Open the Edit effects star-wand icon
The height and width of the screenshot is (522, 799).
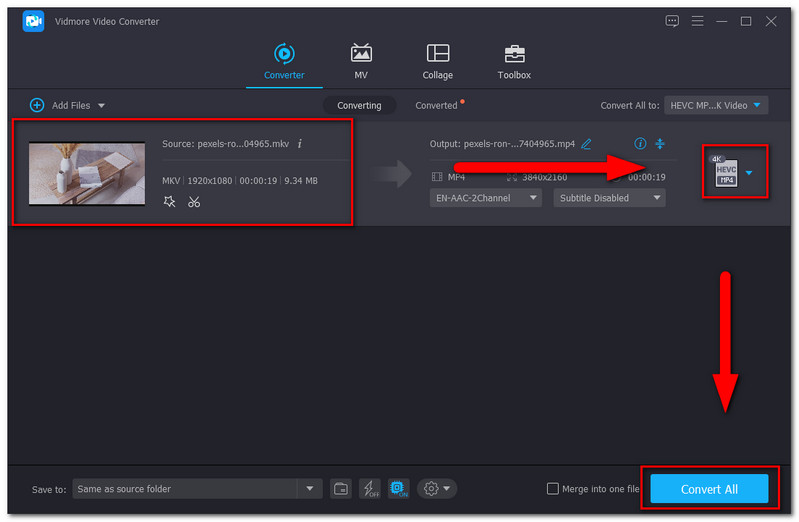(170, 202)
